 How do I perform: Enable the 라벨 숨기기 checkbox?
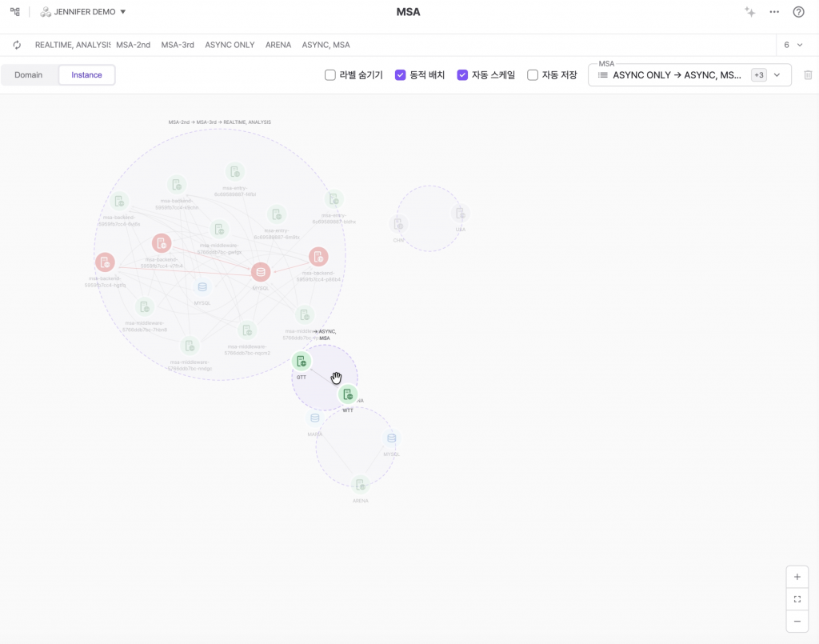(x=330, y=75)
